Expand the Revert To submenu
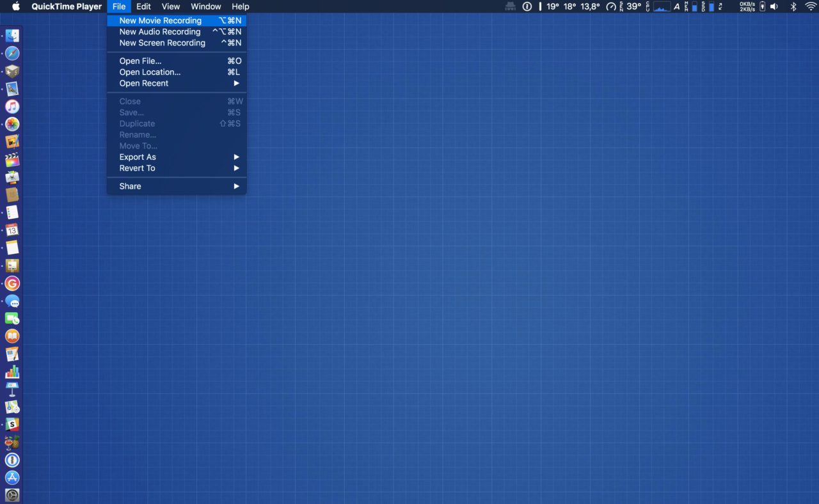The height and width of the screenshot is (504, 819). point(177,168)
